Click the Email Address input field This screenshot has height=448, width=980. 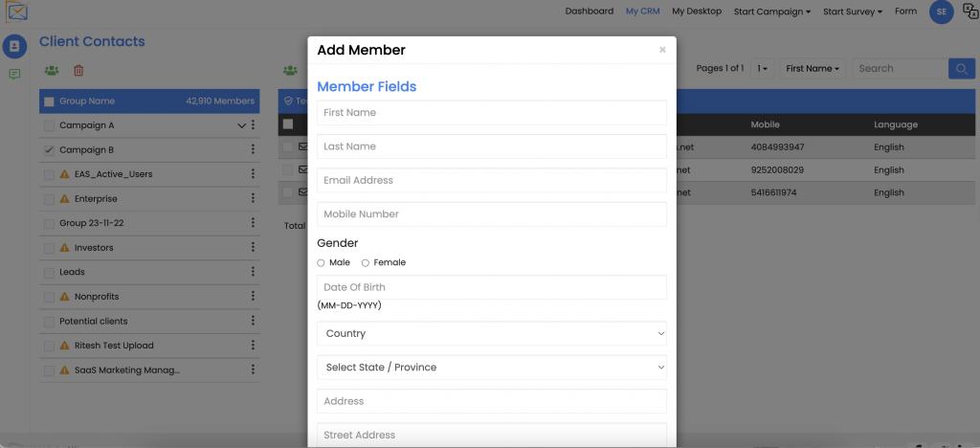point(491,180)
